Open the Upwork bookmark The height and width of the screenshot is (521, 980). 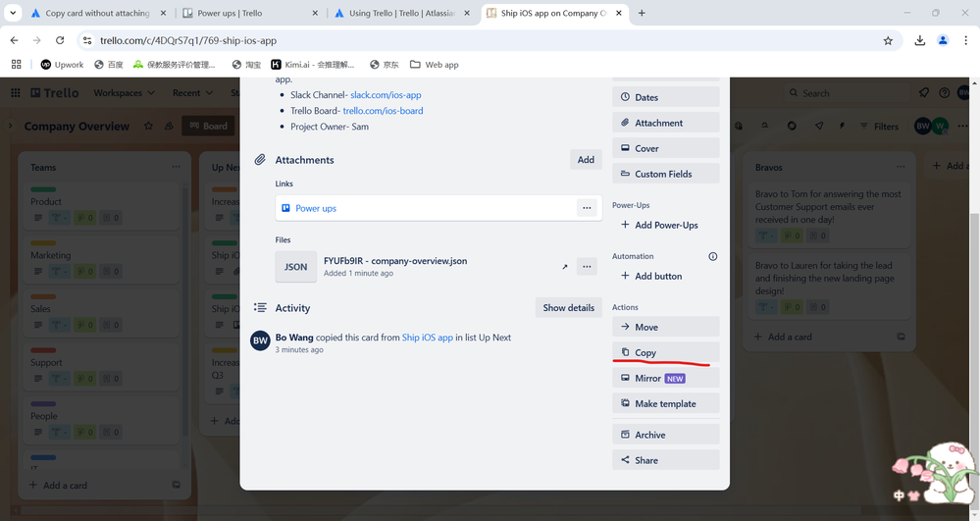[62, 65]
